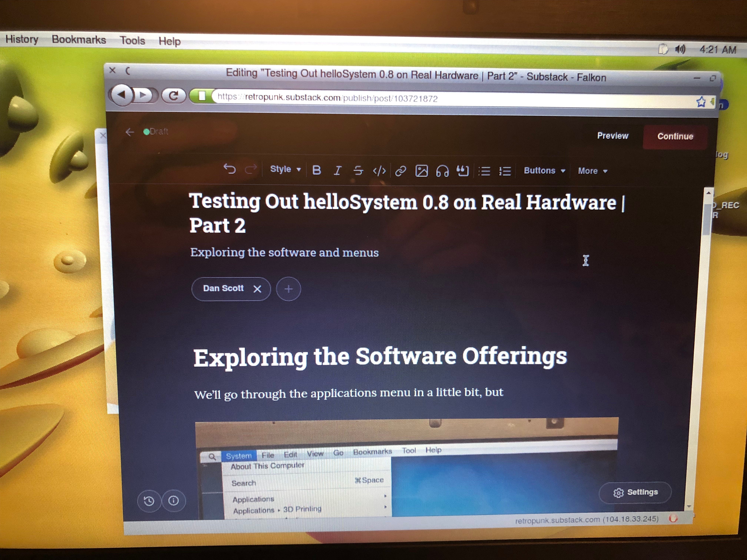
Task: Click the URL address field
Action: [453, 99]
